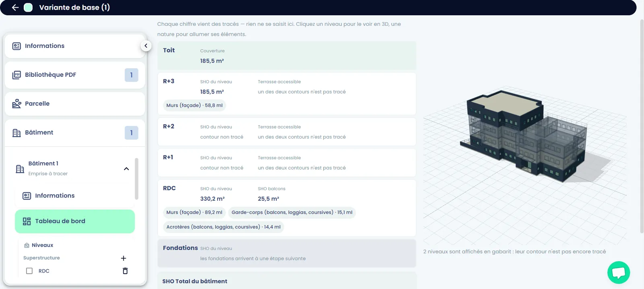Screen dimensions: 644x289
Task: Click the Bibliothèque PDF icon
Action: click(x=17, y=75)
